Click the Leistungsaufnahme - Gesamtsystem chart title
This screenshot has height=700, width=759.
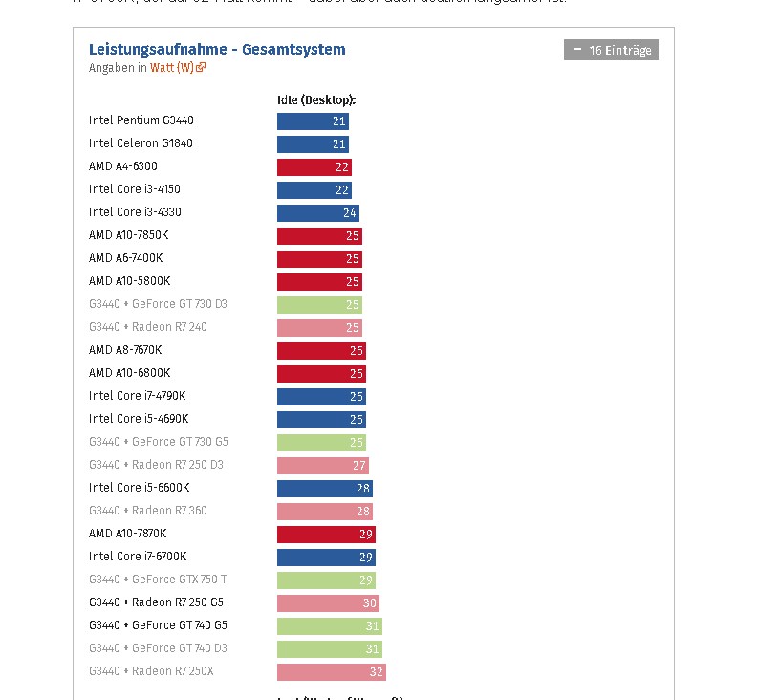pos(217,49)
